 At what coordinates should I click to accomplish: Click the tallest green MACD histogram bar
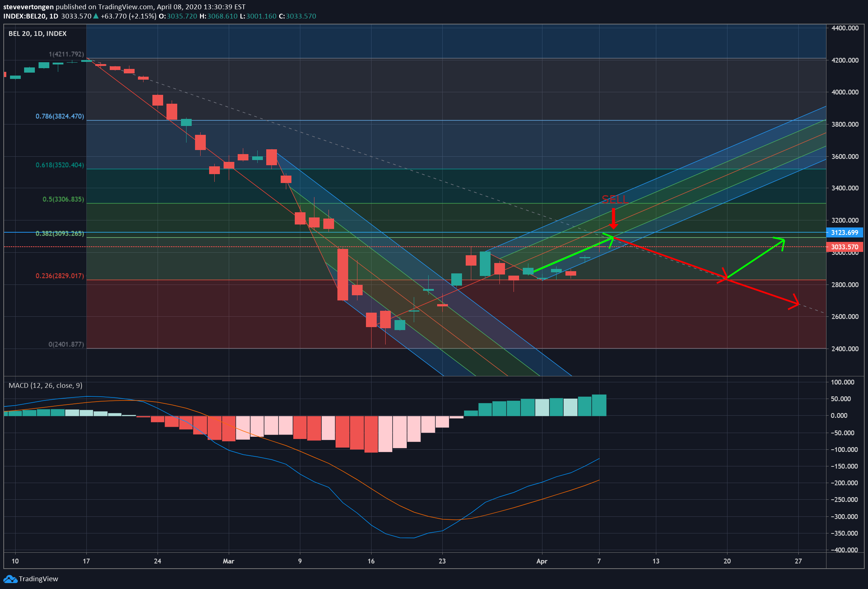click(x=599, y=405)
